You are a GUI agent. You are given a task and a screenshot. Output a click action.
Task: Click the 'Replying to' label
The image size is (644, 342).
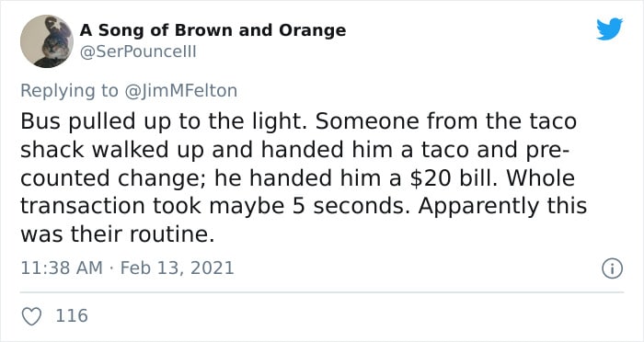[x=69, y=91]
